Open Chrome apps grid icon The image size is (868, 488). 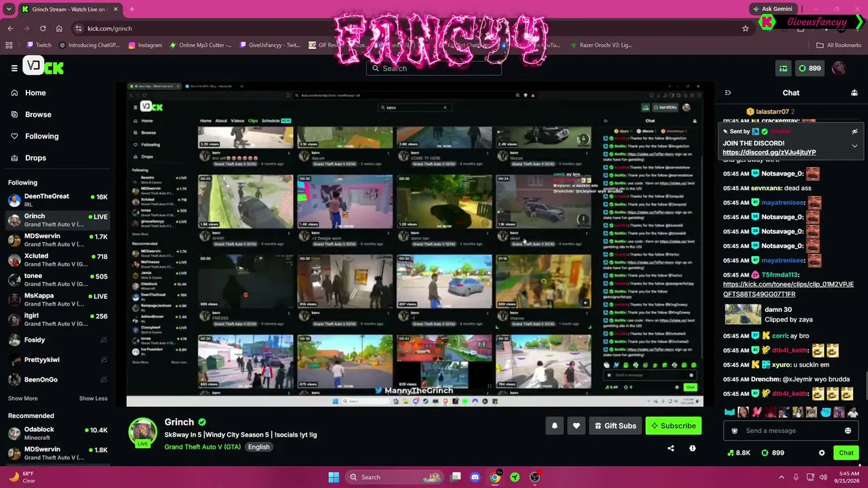9,45
